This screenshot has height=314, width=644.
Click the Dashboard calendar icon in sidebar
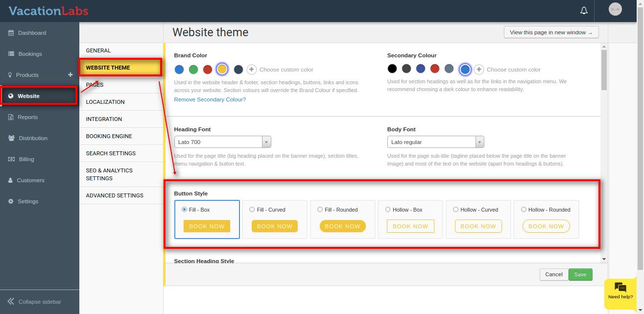coord(11,33)
